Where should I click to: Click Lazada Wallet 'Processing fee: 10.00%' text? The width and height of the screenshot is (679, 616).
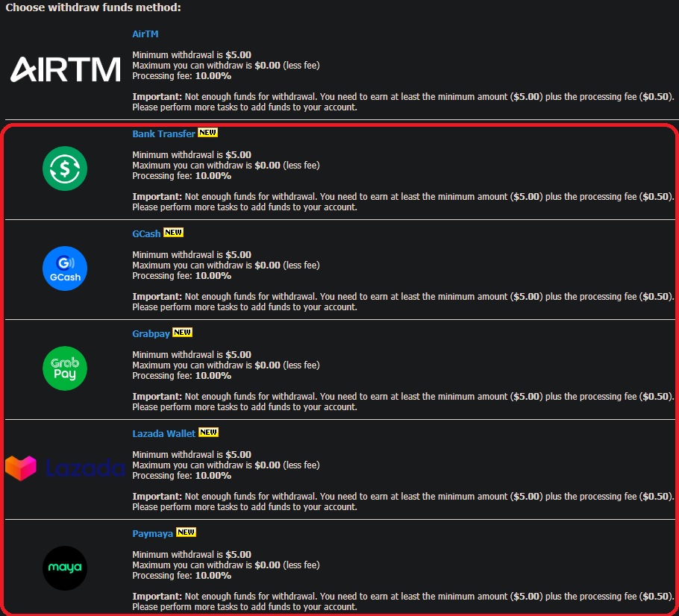click(182, 477)
